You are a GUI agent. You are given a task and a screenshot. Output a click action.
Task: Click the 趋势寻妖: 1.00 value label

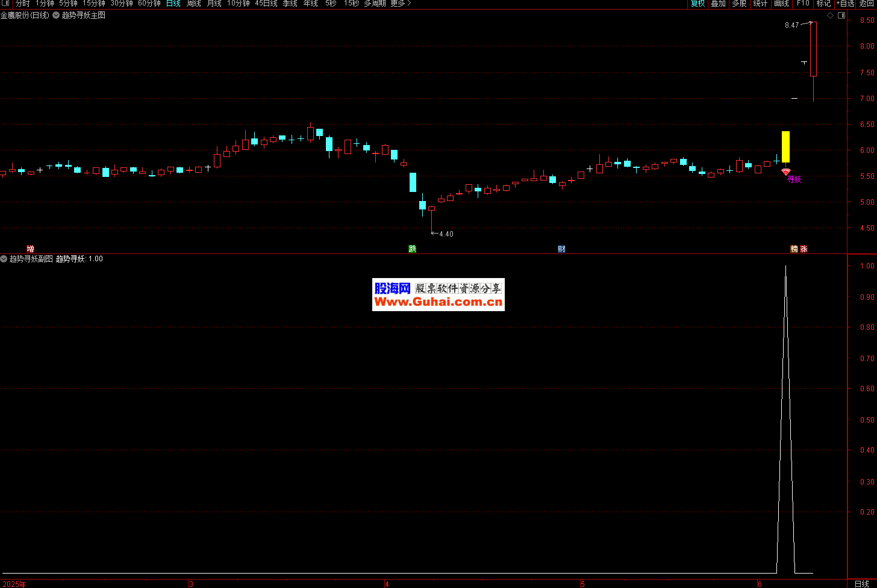point(80,259)
